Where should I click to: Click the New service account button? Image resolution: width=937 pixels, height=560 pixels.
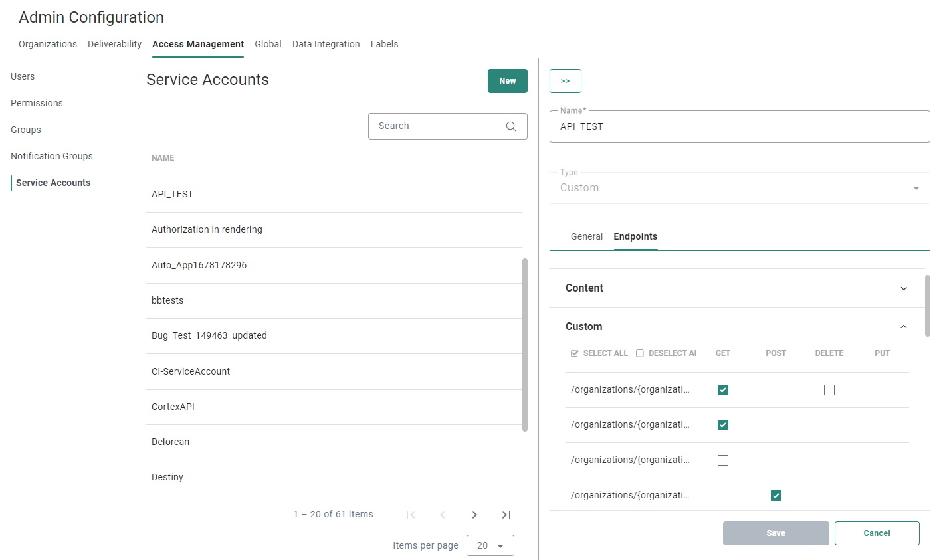tap(507, 81)
